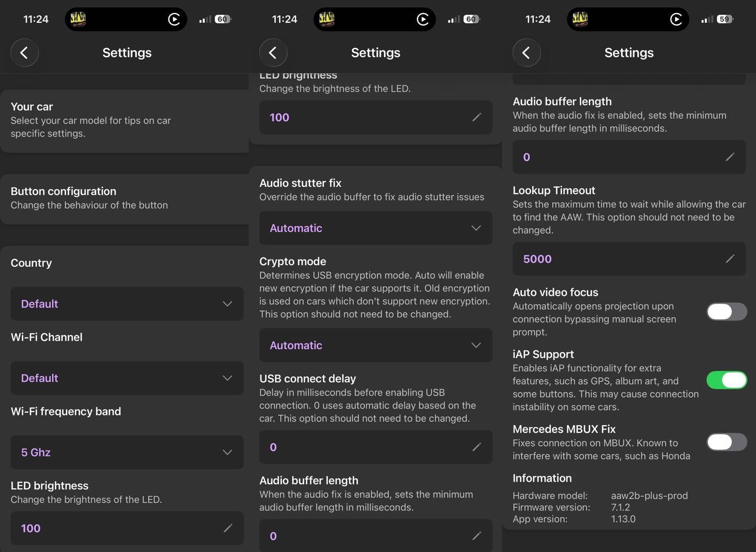Open the Country dropdown
756x552 pixels.
pos(127,304)
